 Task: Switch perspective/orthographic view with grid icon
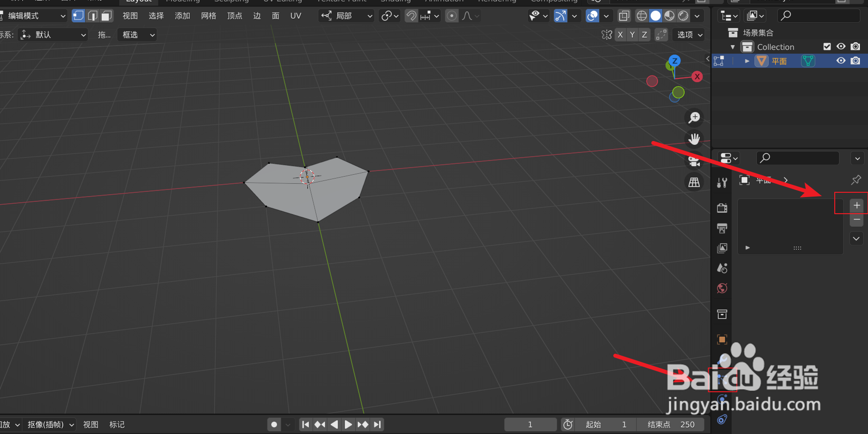(694, 182)
